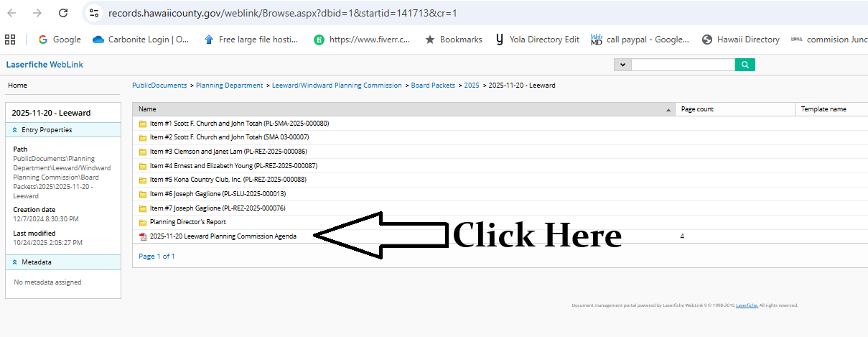Click the site information icon in address bar
Image resolution: width=868 pixels, height=337 pixels.
[x=94, y=13]
